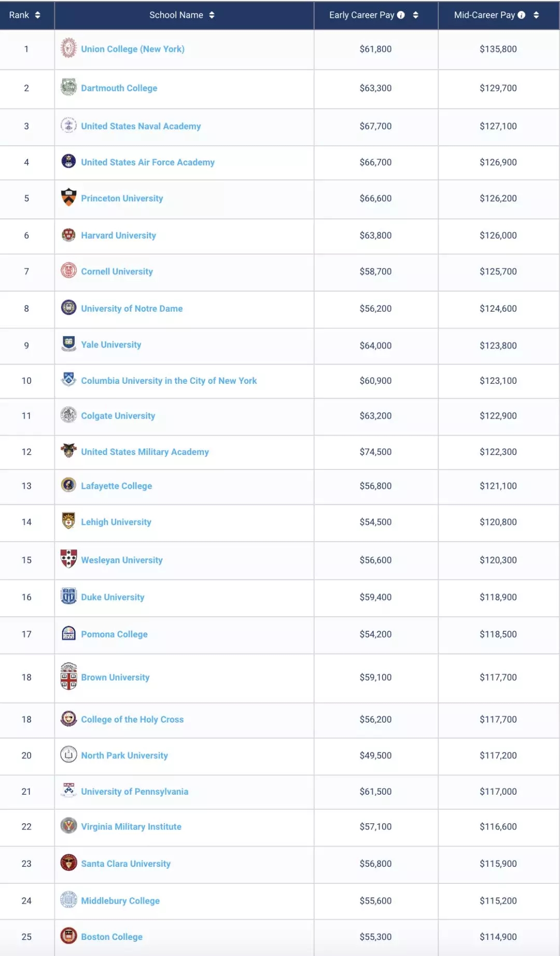Sort table by Rank arrows
Viewport: 560px width, 956px height.
(x=37, y=15)
